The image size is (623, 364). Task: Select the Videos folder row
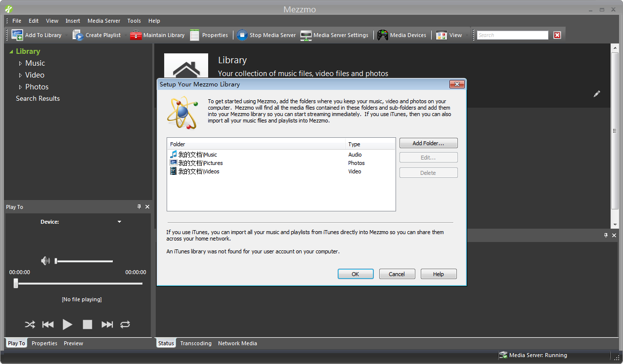(281, 171)
